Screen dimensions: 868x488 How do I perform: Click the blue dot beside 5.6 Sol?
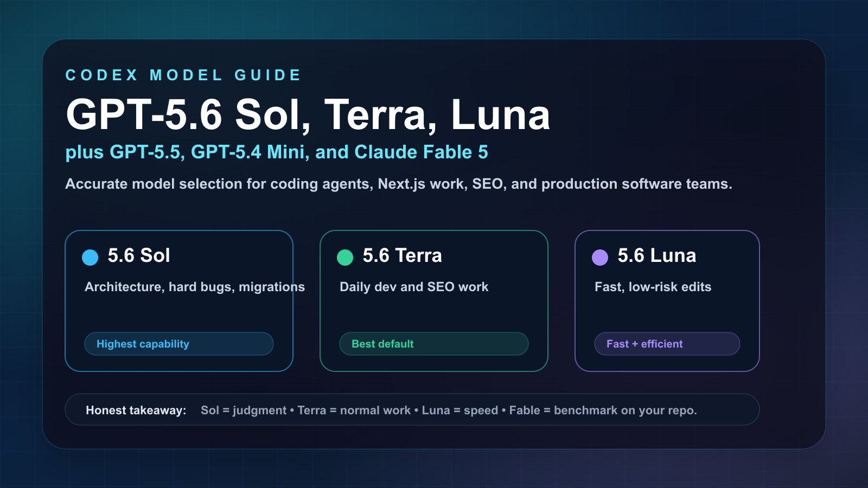click(90, 258)
